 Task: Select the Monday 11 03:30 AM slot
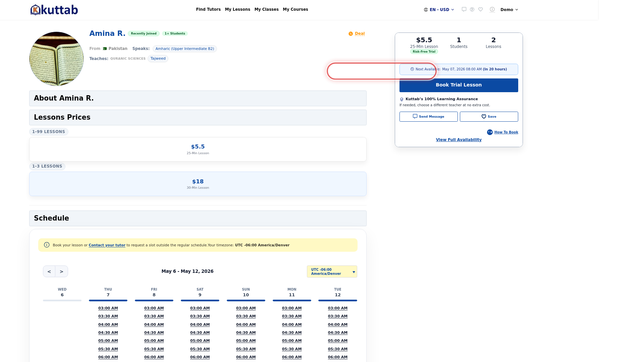[x=292, y=316]
